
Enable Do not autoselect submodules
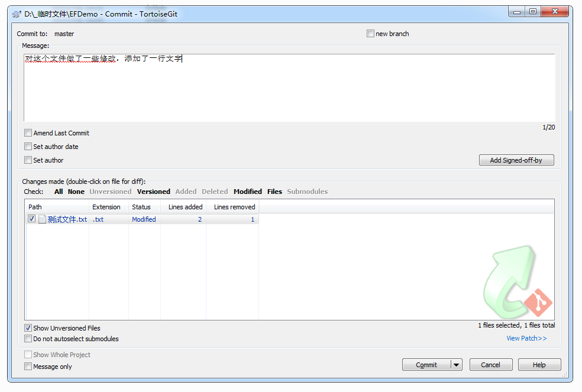click(x=28, y=339)
